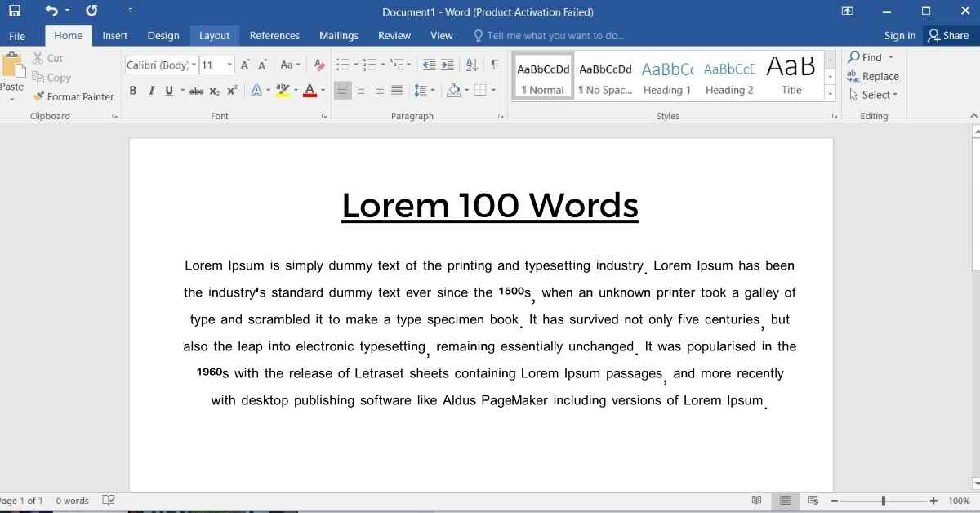This screenshot has width=980, height=513.
Task: Toggle Italic formatting button
Action: [151, 91]
